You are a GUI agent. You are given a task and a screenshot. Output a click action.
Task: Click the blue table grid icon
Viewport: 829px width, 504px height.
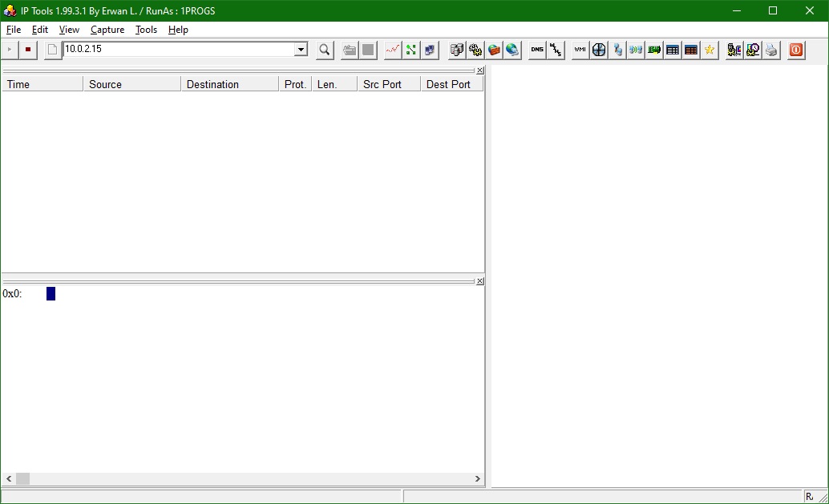pyautogui.click(x=673, y=50)
